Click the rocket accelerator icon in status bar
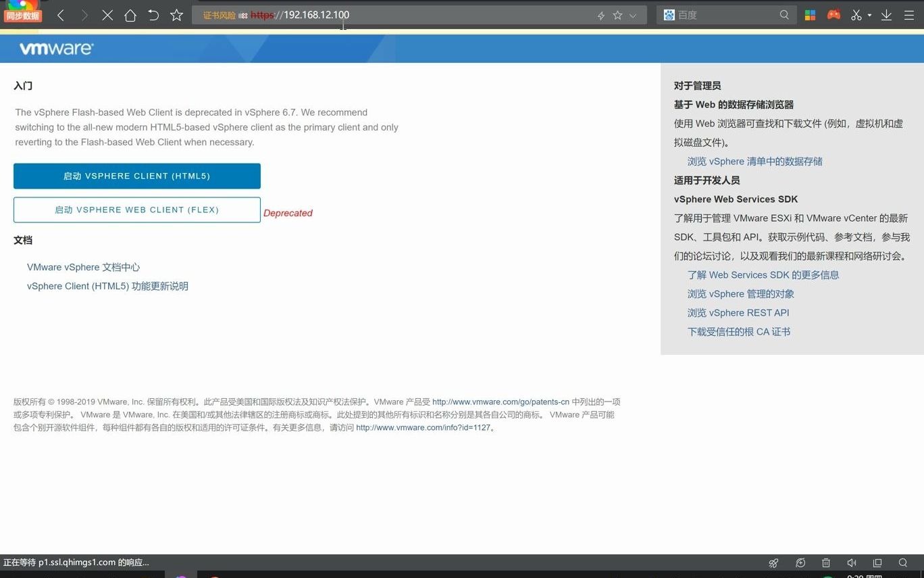Screen dimensions: 924x578 [x=774, y=562]
